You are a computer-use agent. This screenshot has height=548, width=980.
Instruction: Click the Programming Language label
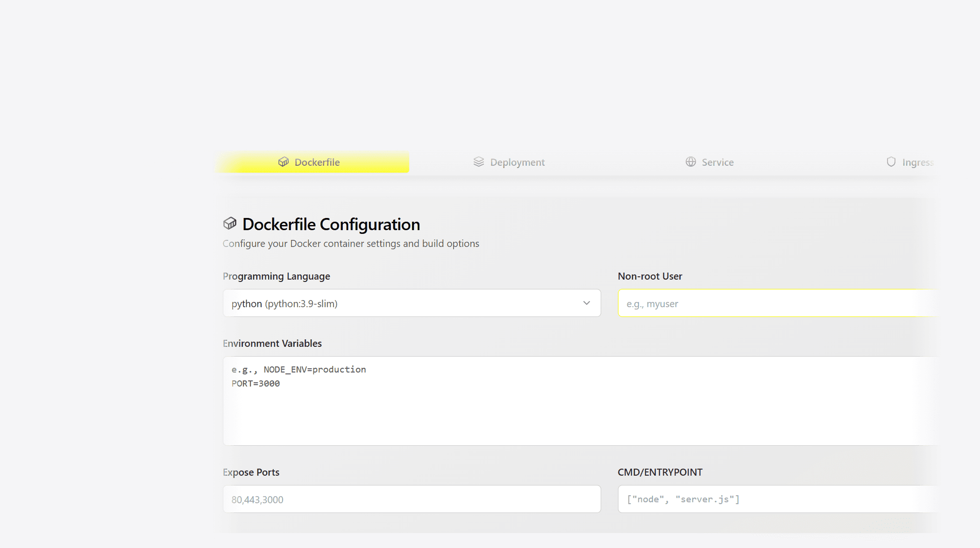[x=276, y=276]
